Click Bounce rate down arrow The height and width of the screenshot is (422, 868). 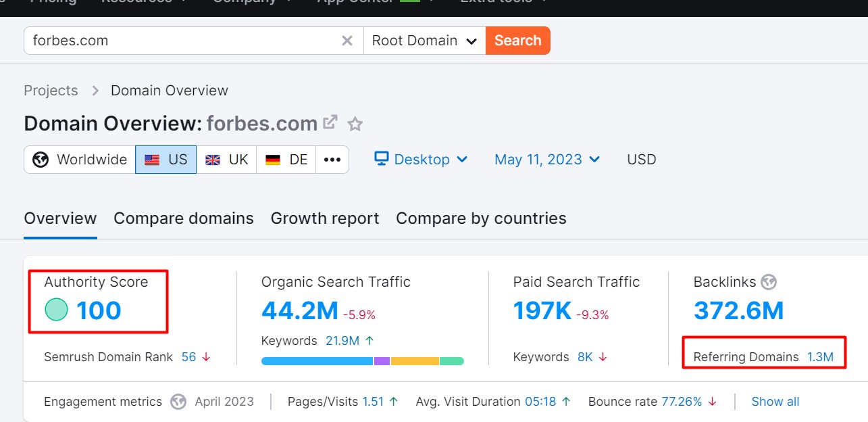[712, 402]
